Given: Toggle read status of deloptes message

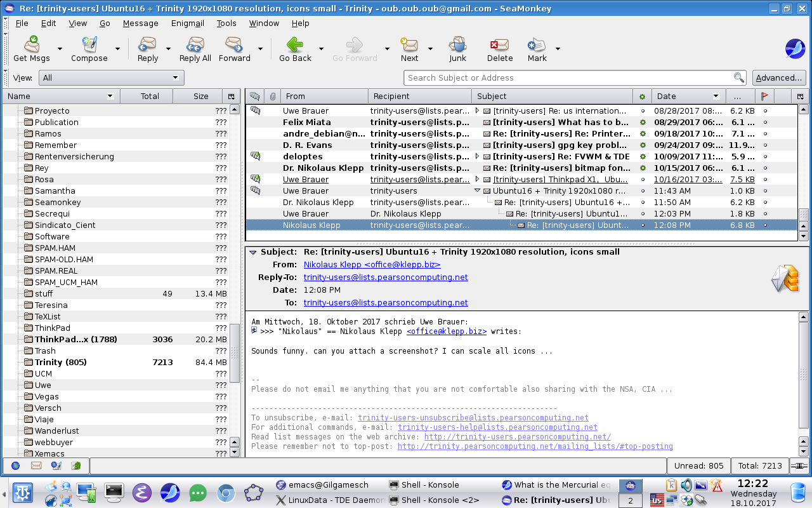Looking at the screenshot, I should click(x=643, y=156).
